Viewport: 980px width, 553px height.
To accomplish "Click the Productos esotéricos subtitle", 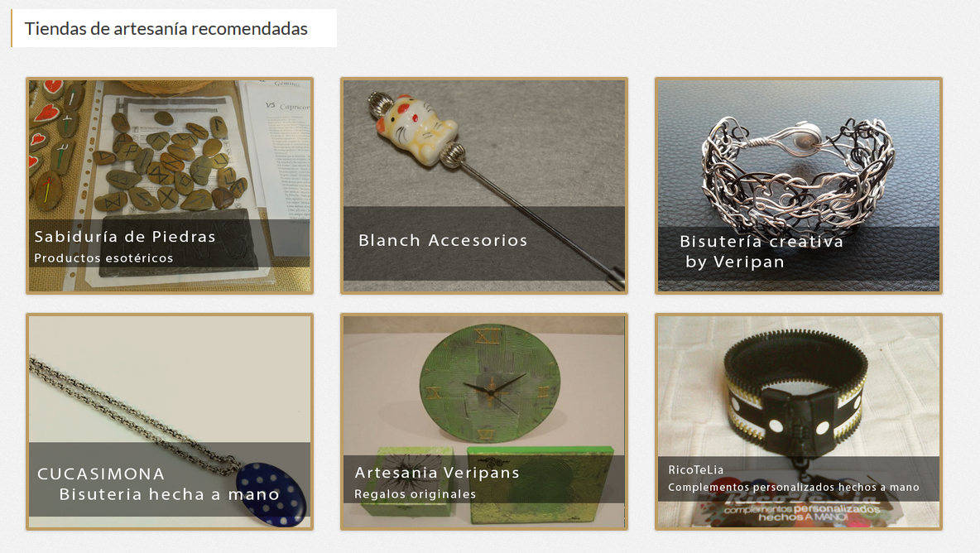I will [103, 258].
